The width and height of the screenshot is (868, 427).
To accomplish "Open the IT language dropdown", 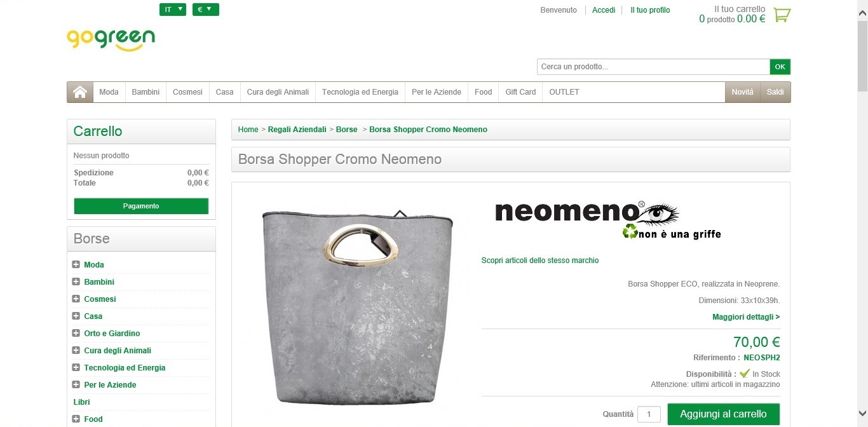I will 173,10.
